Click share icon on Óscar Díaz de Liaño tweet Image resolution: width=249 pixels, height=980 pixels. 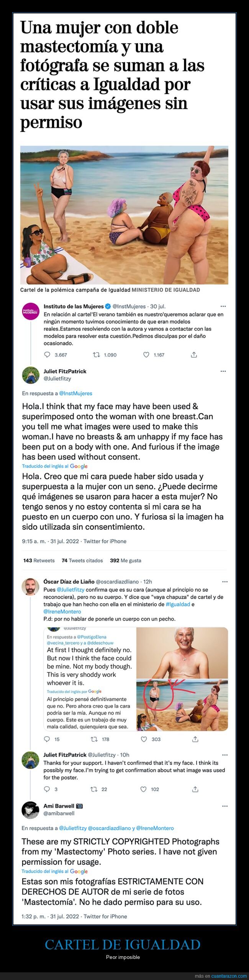pyautogui.click(x=195, y=739)
